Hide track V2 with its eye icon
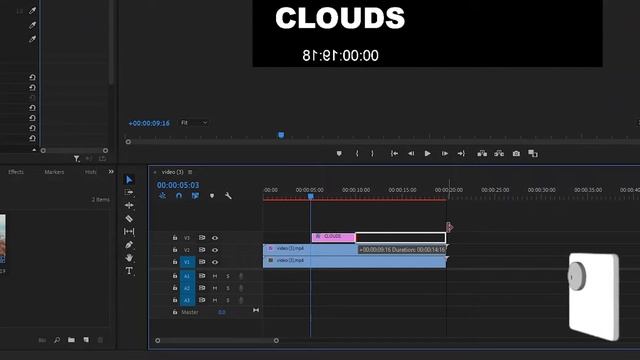This screenshot has width=640, height=360. point(215,250)
